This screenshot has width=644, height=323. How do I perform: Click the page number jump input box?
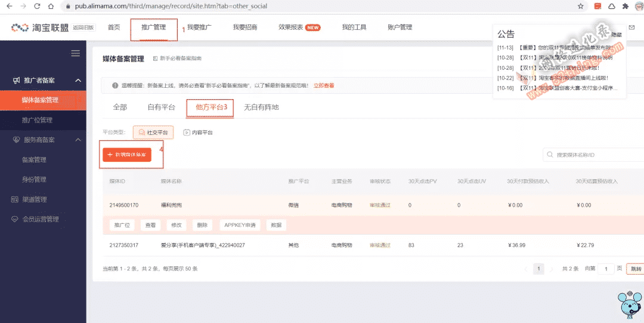[606, 269]
